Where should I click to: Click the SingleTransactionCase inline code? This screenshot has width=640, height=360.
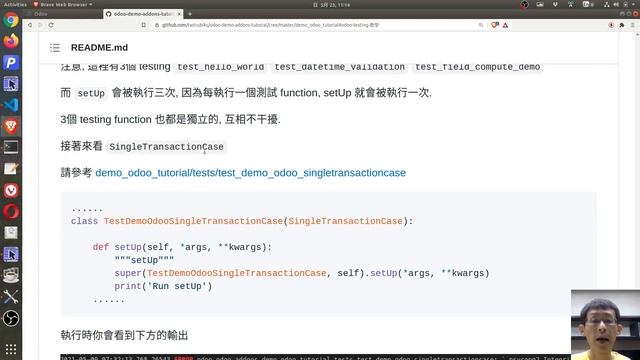(x=166, y=147)
